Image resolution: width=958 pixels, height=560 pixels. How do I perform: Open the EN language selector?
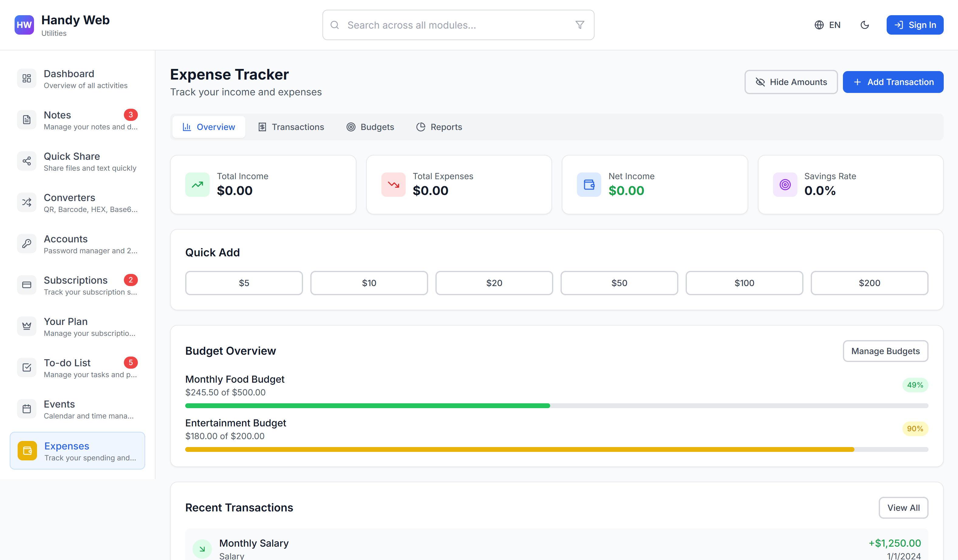click(827, 25)
